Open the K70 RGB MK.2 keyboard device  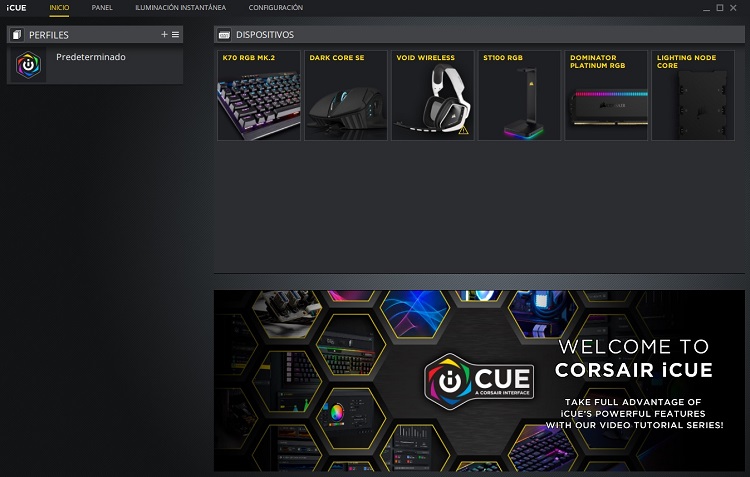258,95
